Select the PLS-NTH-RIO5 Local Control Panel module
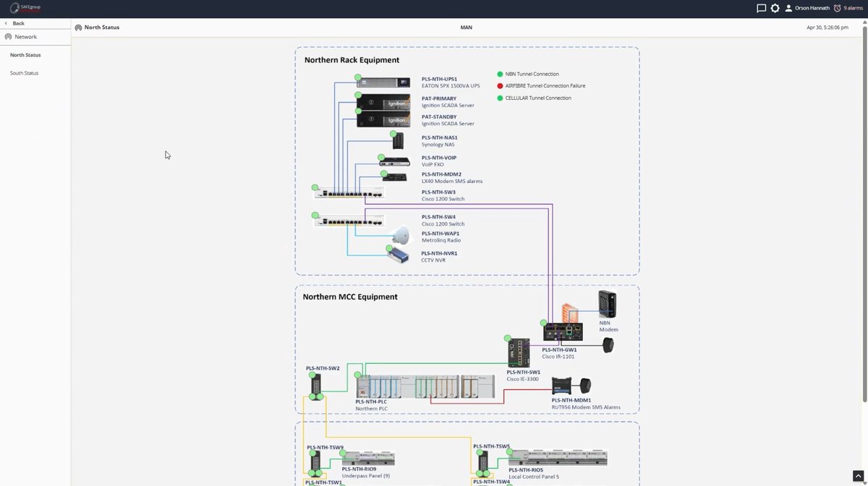 point(557,457)
